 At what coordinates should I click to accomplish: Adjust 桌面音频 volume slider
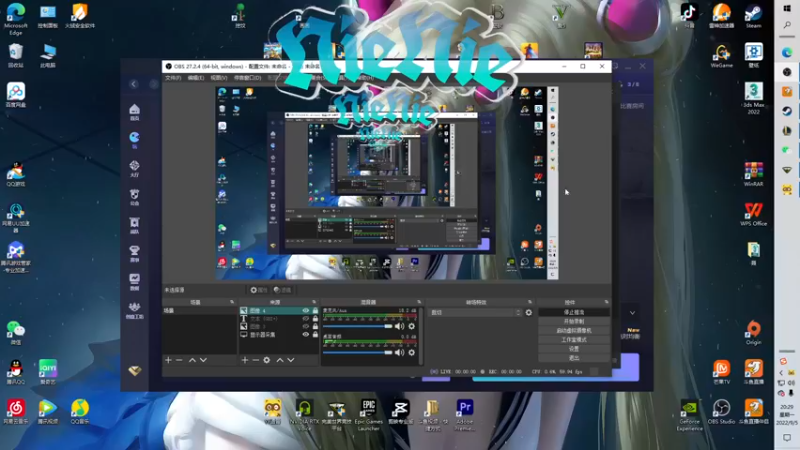[x=358, y=353]
